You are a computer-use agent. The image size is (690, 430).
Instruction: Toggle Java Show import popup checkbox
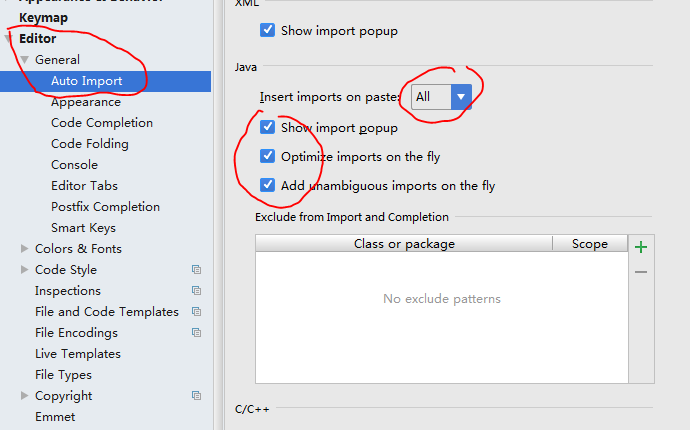click(267, 127)
